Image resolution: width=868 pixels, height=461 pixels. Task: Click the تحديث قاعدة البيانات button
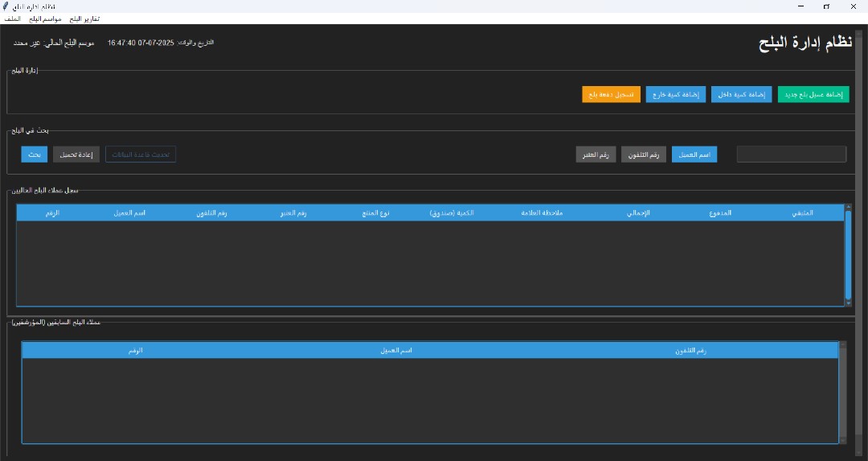click(x=141, y=154)
